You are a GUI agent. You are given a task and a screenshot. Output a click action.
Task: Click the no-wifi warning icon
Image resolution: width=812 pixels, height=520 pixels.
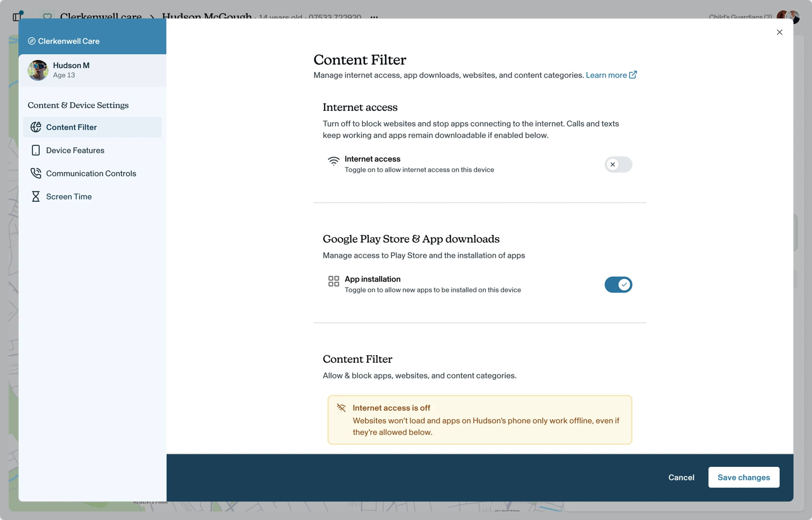(341, 408)
